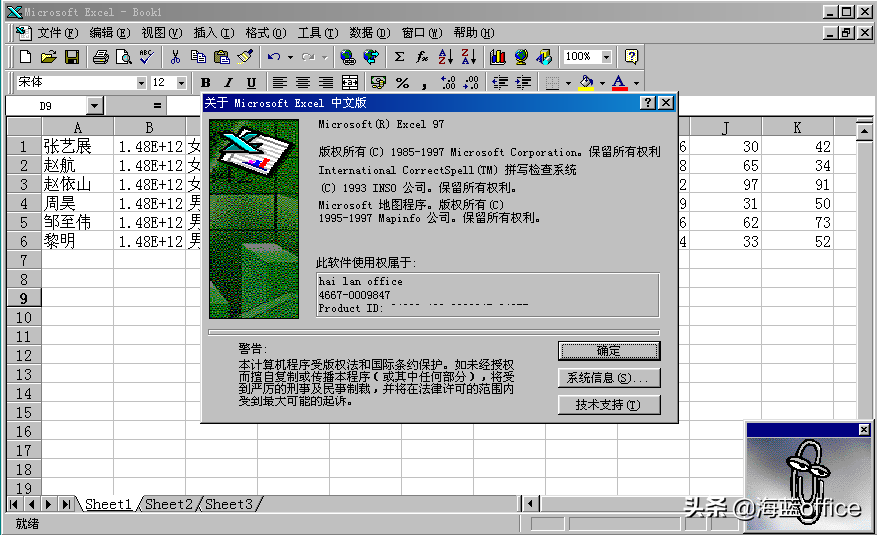Image resolution: width=877 pixels, height=535 pixels.
Task: Open the Undo history dropdown arrow
Action: pos(290,56)
